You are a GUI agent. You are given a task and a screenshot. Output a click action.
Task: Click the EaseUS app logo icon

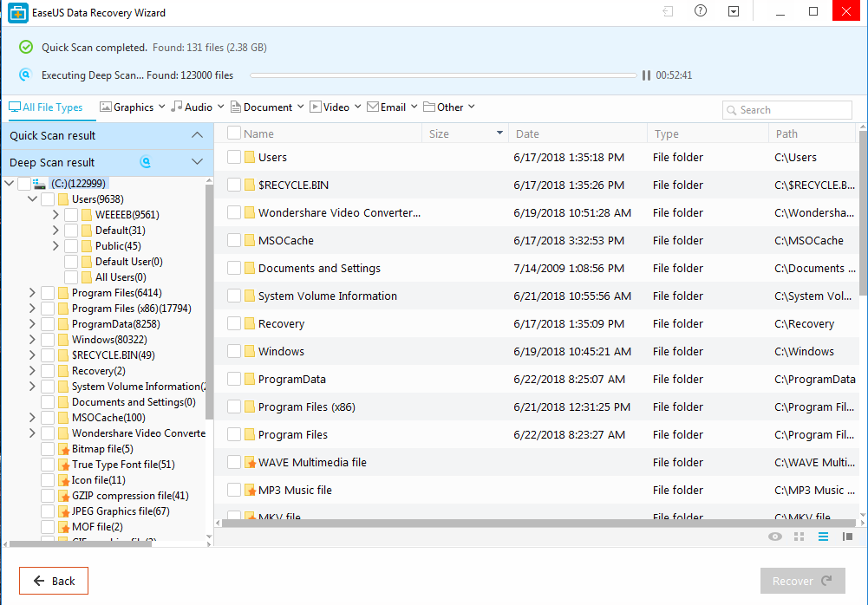click(17, 13)
